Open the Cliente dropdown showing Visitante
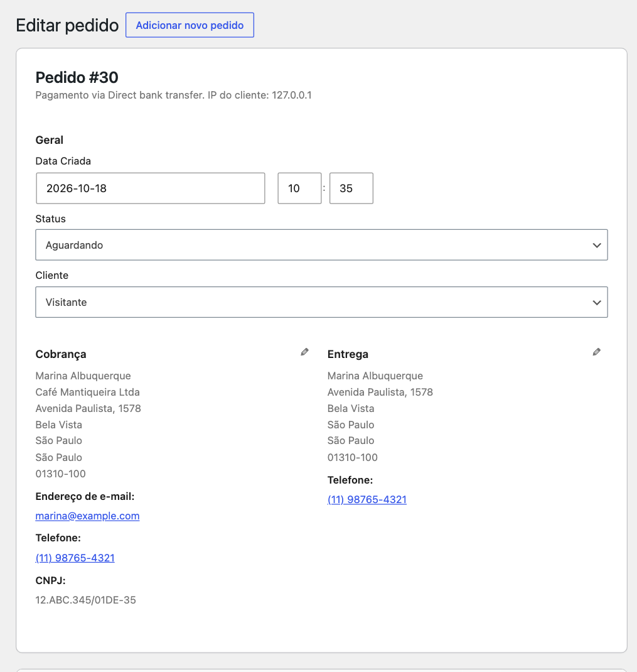Screen dimensions: 637x672 [321, 302]
